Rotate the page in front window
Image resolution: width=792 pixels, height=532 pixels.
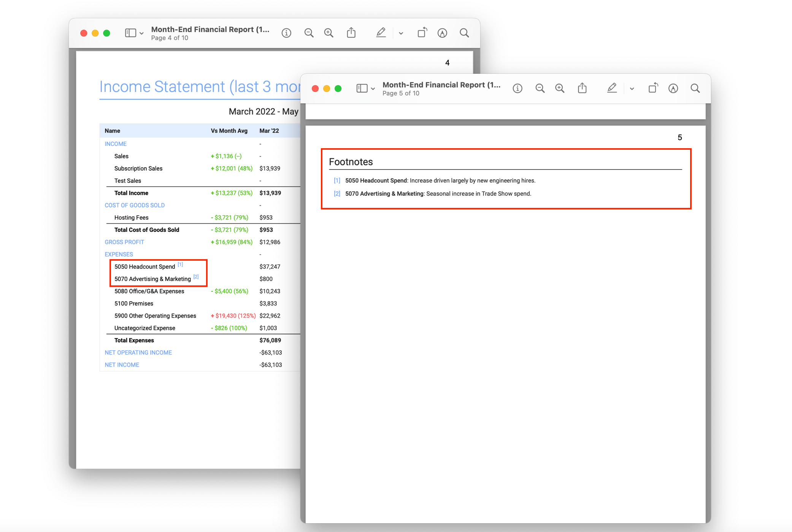(653, 88)
